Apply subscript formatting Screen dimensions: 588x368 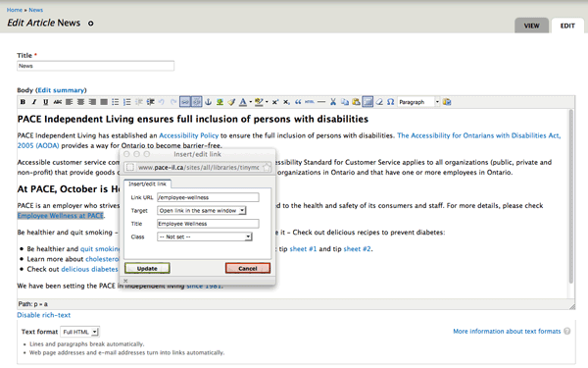[286, 102]
